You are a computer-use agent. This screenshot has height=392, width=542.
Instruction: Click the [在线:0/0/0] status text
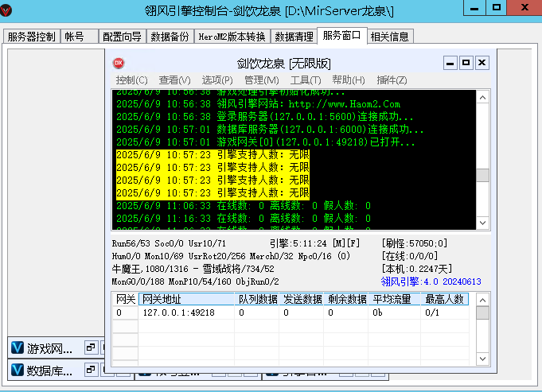[410, 256]
